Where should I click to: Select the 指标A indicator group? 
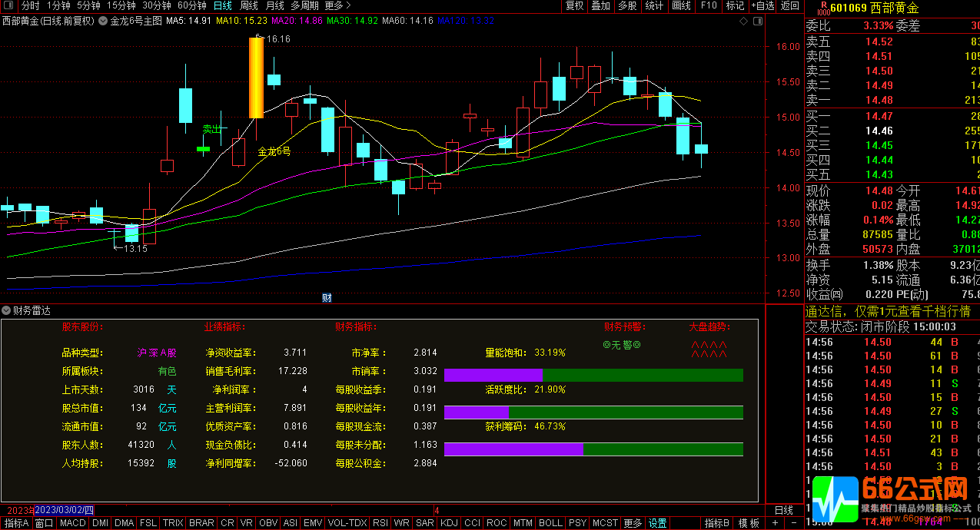(x=16, y=523)
